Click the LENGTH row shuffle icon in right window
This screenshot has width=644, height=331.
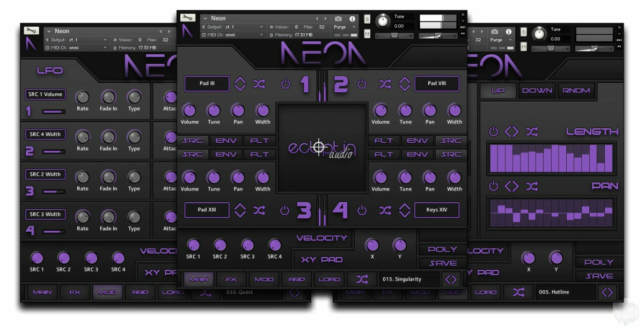[532, 132]
